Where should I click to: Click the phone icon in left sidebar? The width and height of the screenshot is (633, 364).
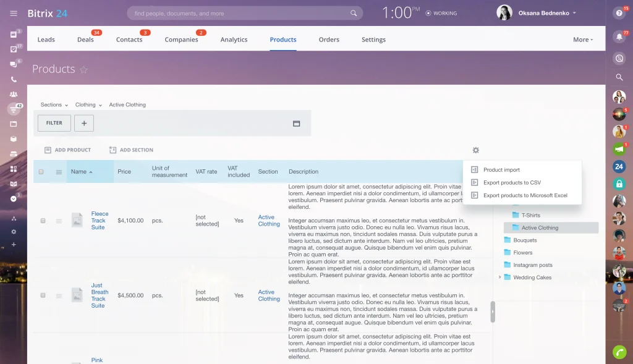(x=14, y=79)
